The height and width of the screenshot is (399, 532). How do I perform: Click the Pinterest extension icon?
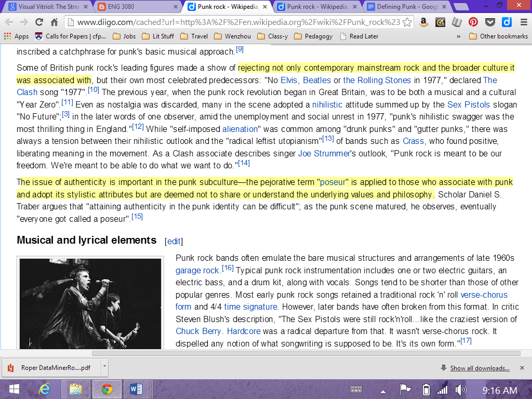point(473,22)
